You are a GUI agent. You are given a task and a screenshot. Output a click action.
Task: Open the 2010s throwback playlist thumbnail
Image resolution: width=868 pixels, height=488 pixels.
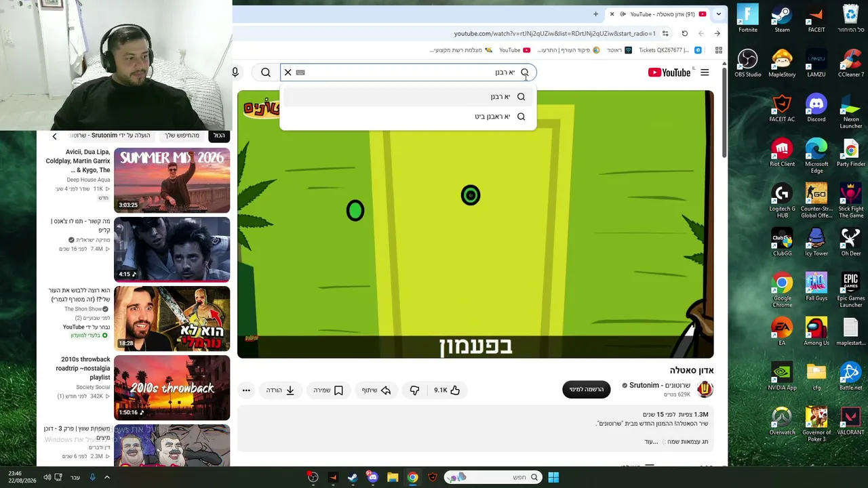(172, 388)
